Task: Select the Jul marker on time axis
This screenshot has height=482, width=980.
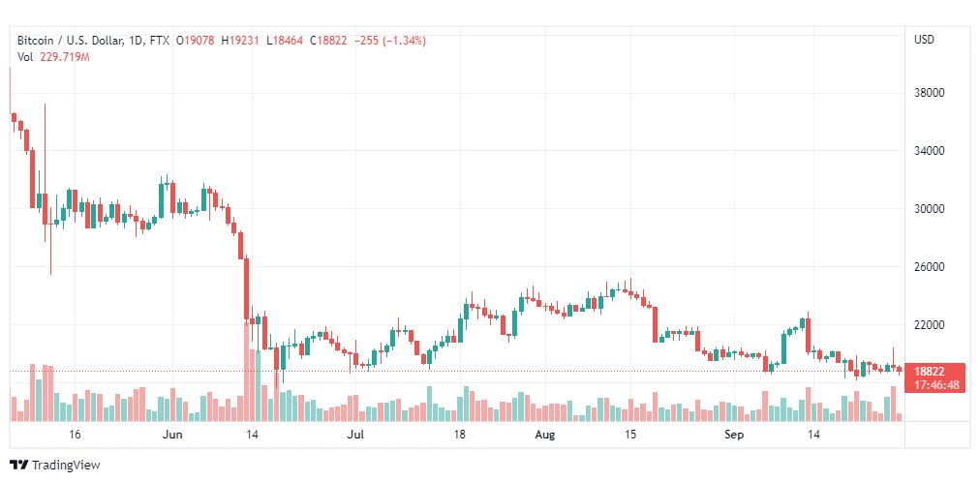Action: [355, 436]
